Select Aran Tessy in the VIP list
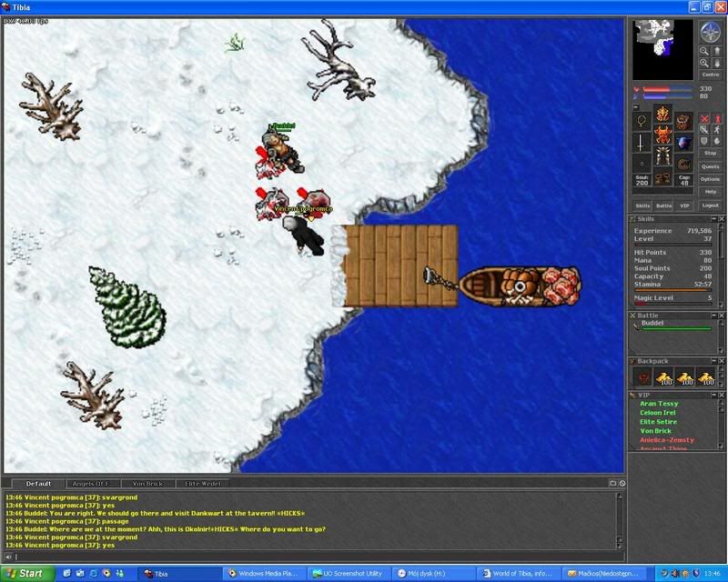The width and height of the screenshot is (728, 582). click(659, 404)
